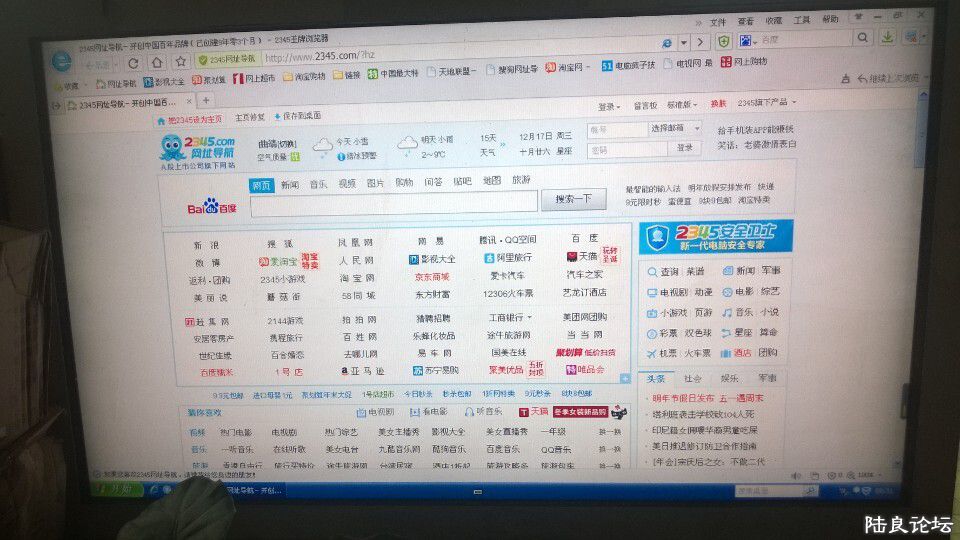Select the 地图 search tab
Viewport: 960px width, 540px height.
click(x=492, y=180)
